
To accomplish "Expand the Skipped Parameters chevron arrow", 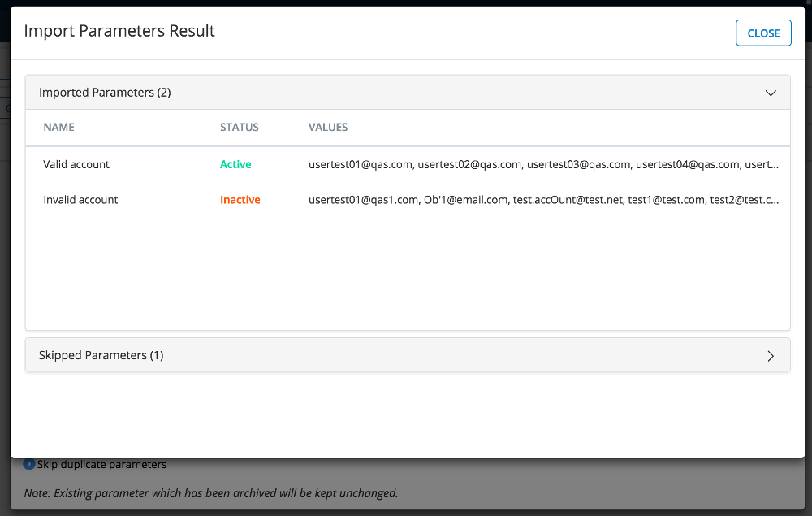I will (x=771, y=355).
